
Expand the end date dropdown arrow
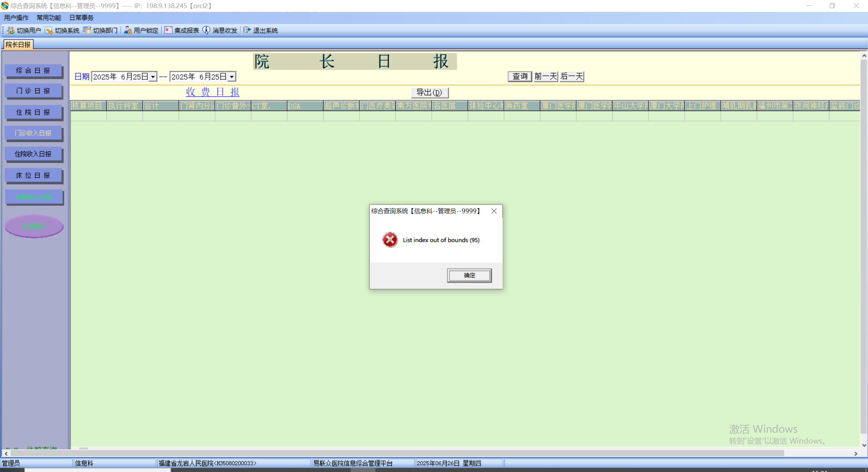[x=232, y=77]
